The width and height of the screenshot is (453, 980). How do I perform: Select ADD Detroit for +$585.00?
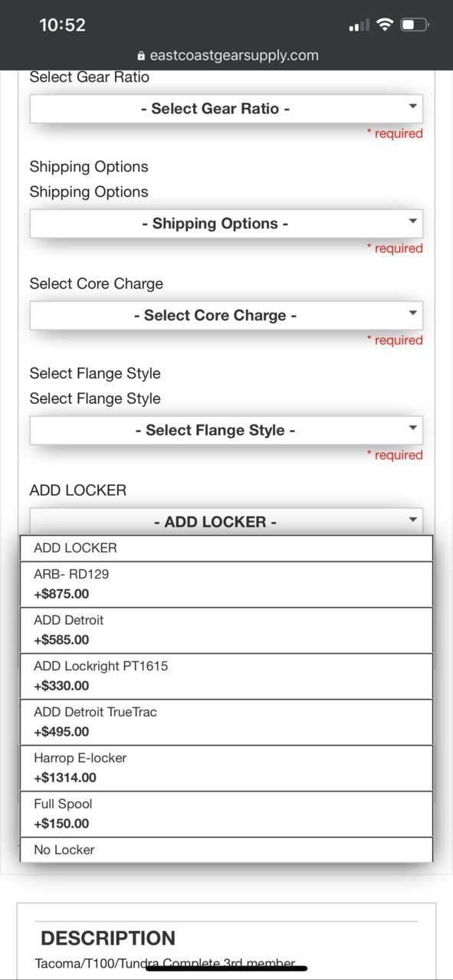[x=226, y=631]
